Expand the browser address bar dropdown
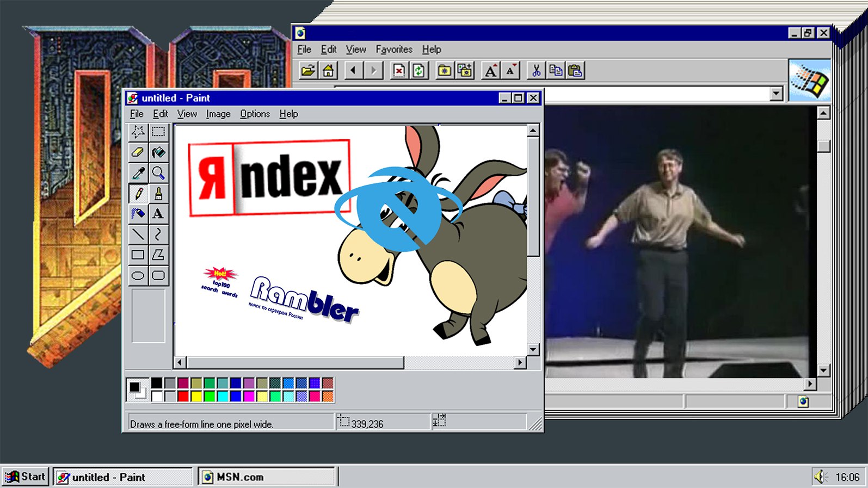The height and width of the screenshot is (488, 868). 776,94
